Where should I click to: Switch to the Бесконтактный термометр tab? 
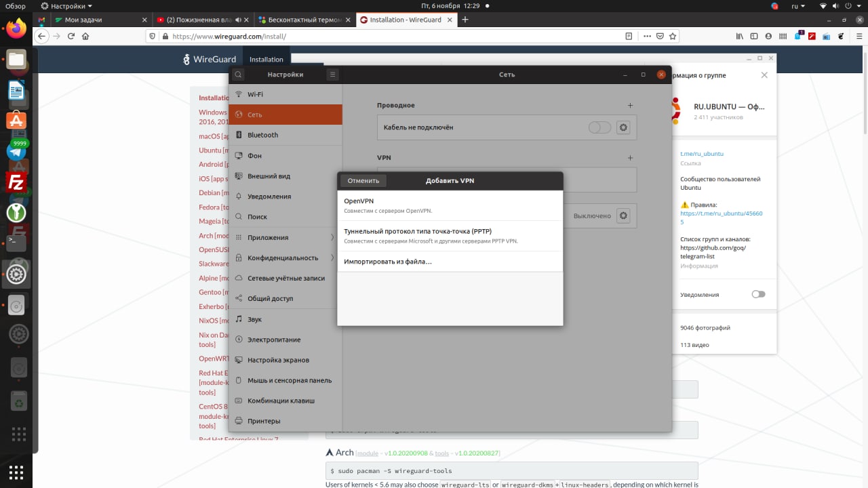pyautogui.click(x=306, y=20)
